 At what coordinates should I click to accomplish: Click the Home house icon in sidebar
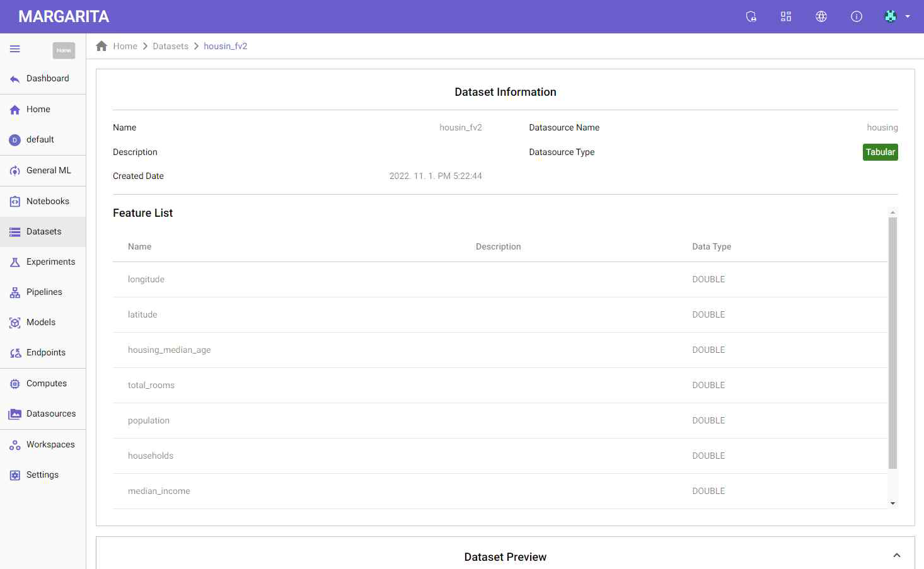(x=15, y=110)
